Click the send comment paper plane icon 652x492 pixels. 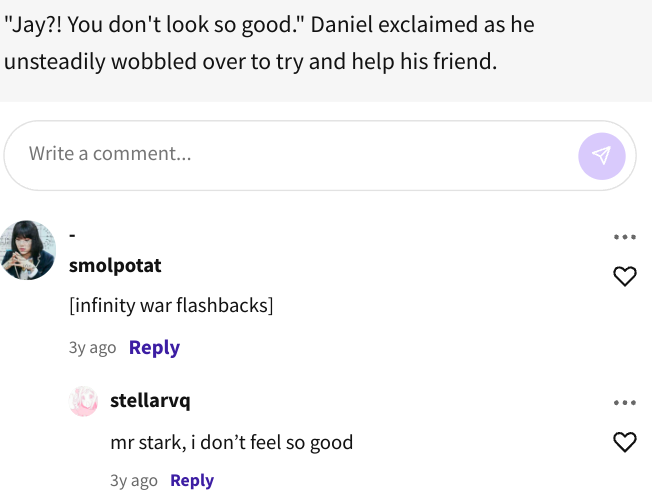[601, 155]
